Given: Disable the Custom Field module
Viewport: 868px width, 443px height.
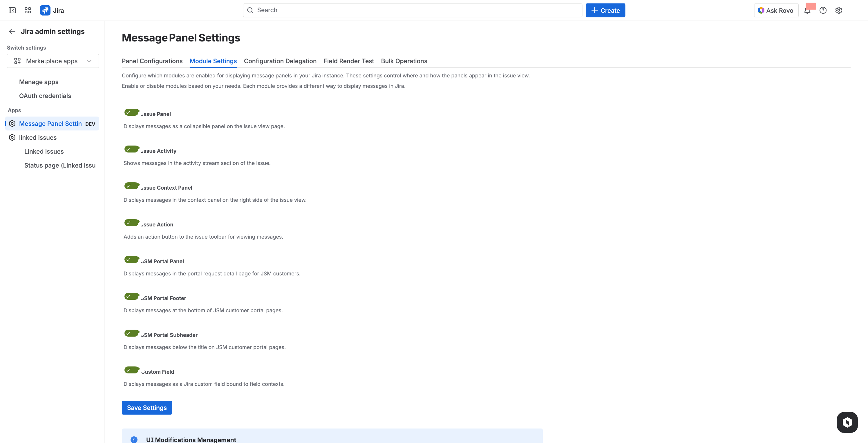Looking at the screenshot, I should click(131, 370).
